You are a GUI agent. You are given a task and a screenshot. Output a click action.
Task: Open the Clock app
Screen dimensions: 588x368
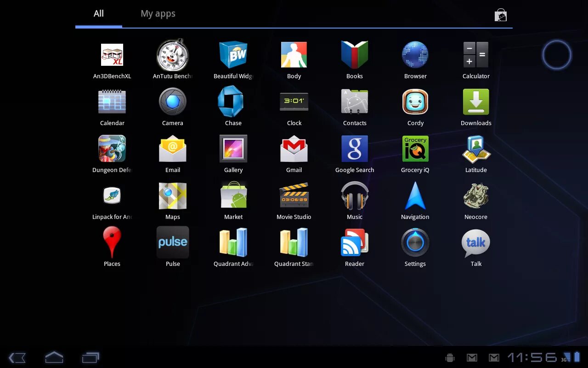coord(294,102)
